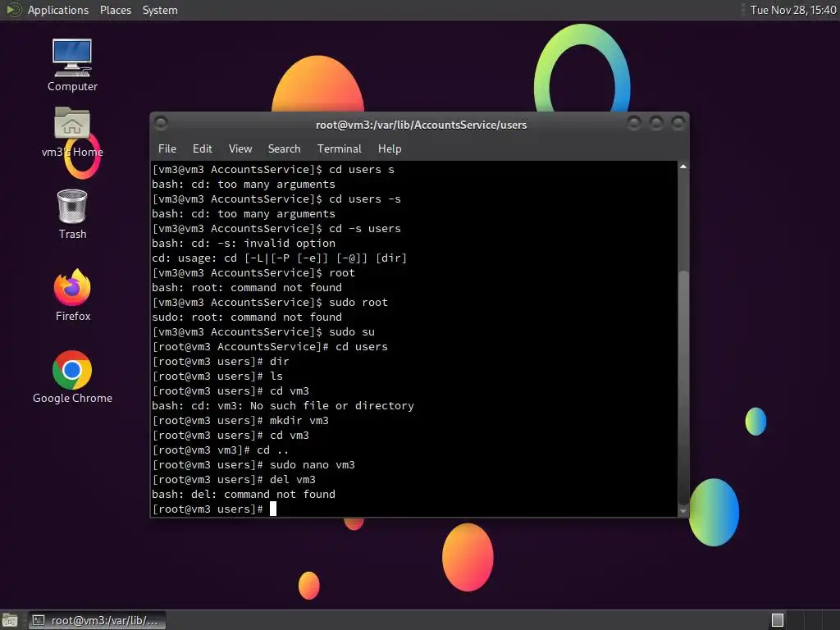This screenshot has height=630, width=840.
Task: Open the terminal View menu
Action: [x=240, y=149]
